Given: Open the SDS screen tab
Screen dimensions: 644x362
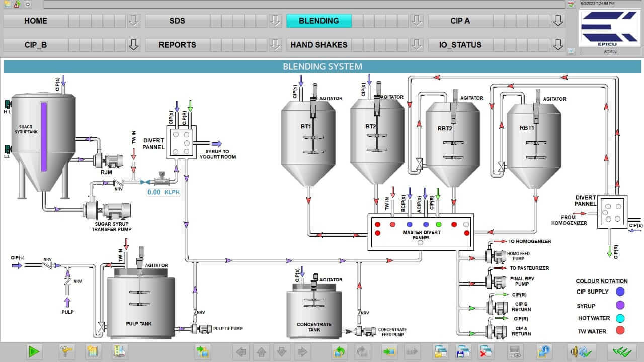Looking at the screenshot, I should (x=177, y=21).
